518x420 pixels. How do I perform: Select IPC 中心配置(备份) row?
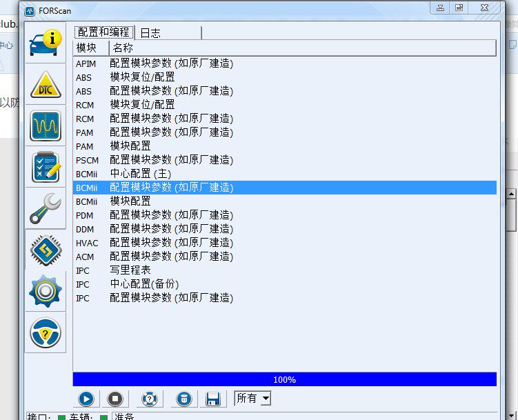click(x=284, y=284)
